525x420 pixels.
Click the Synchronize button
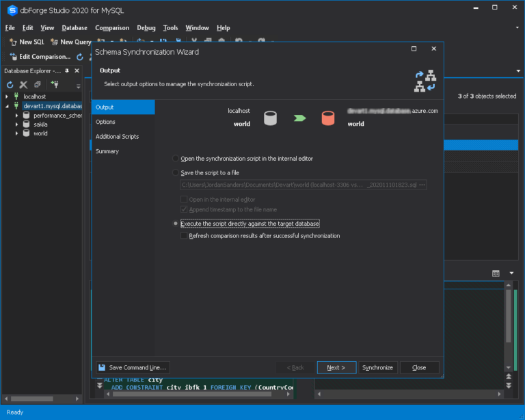click(x=377, y=367)
